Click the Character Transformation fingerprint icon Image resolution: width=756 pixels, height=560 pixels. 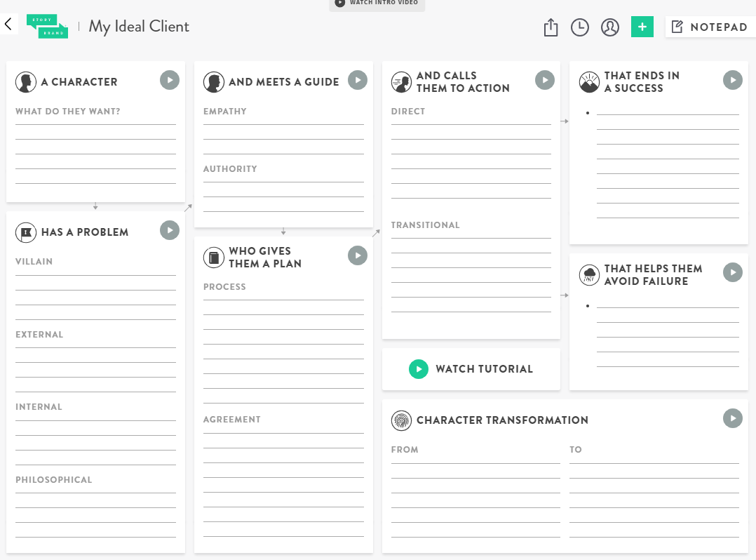tap(401, 420)
